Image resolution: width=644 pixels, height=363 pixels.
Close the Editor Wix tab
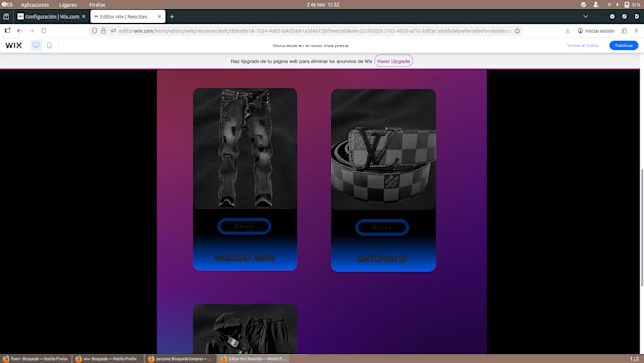pos(159,17)
